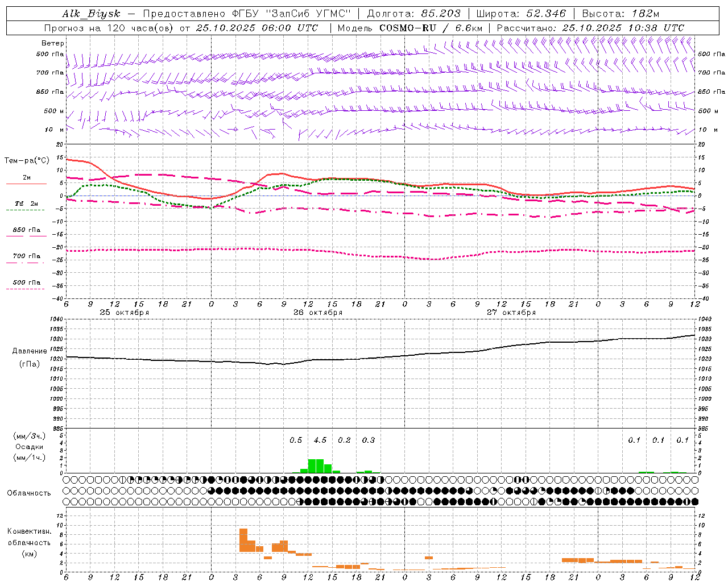Click the 0.3 precipitation amount value

click(369, 440)
